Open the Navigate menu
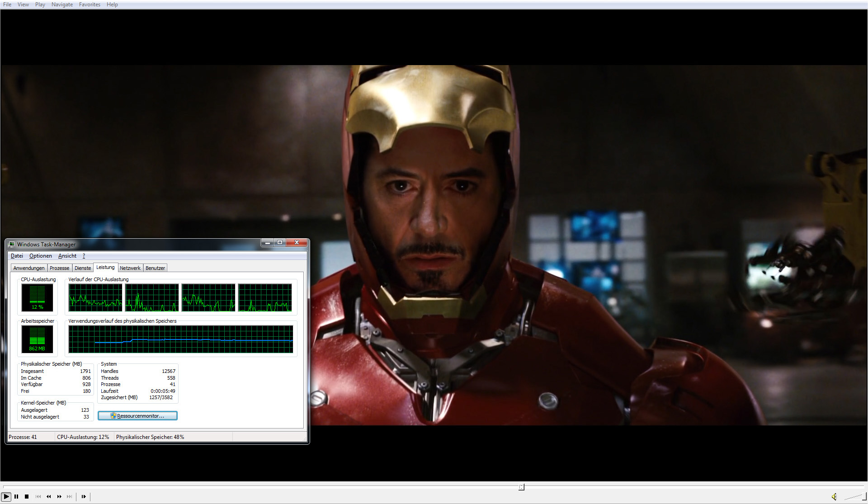Screen dimensions: 868x504 62,5
